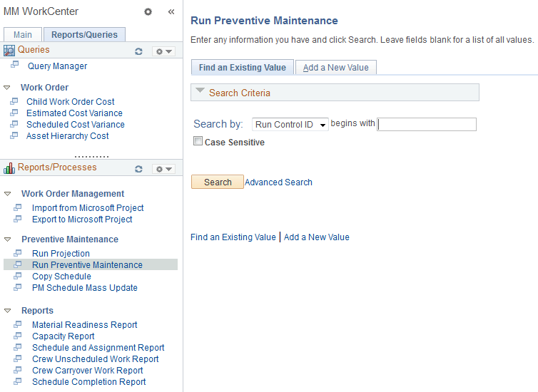Open Export to Microsoft Project
Image resolution: width=538 pixels, height=392 pixels.
[82, 220]
